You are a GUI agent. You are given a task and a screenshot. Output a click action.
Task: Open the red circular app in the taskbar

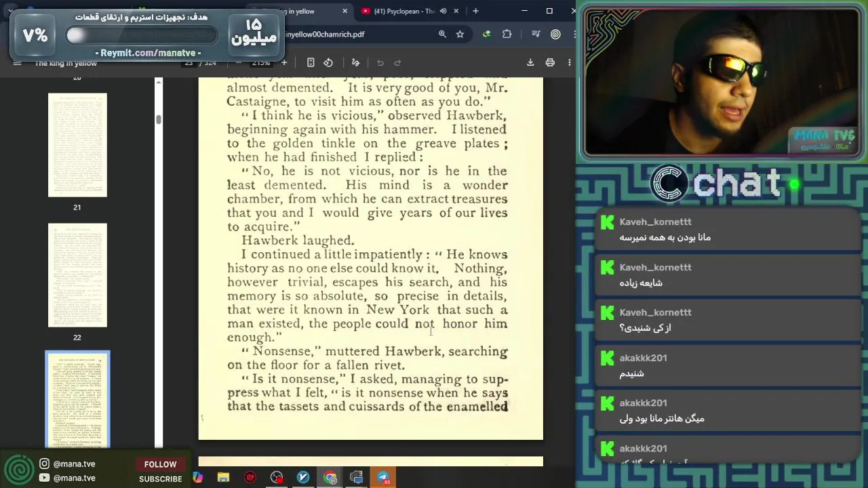250,478
